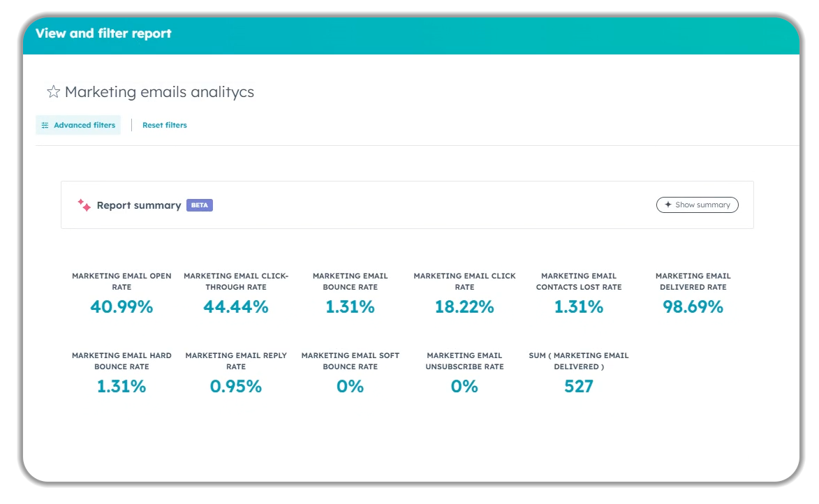Select the 40.99% open rate value
The width and height of the screenshot is (819, 504).
(x=121, y=306)
